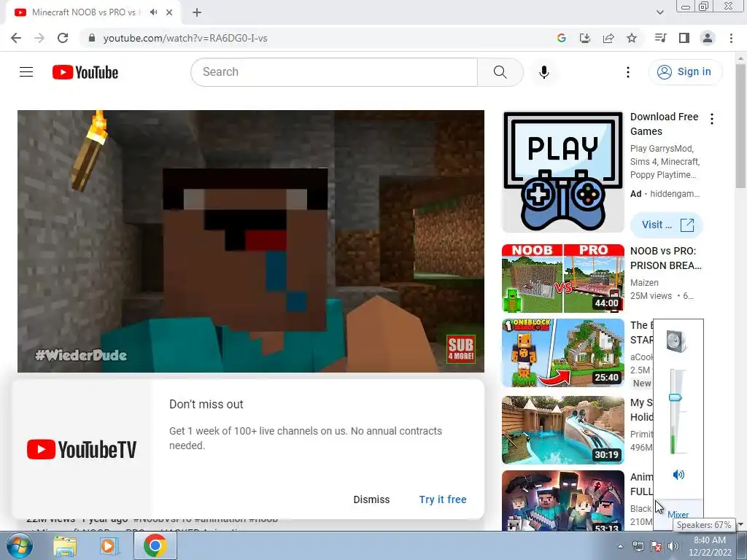Open Windows Explorer from the taskbar
This screenshot has width=747, height=560.
65,545
